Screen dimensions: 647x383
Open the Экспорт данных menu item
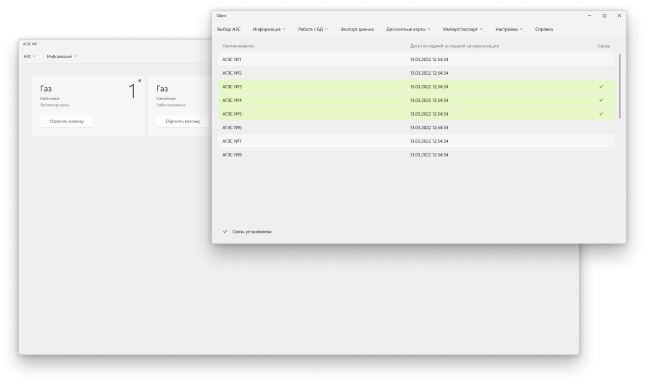[x=357, y=29]
